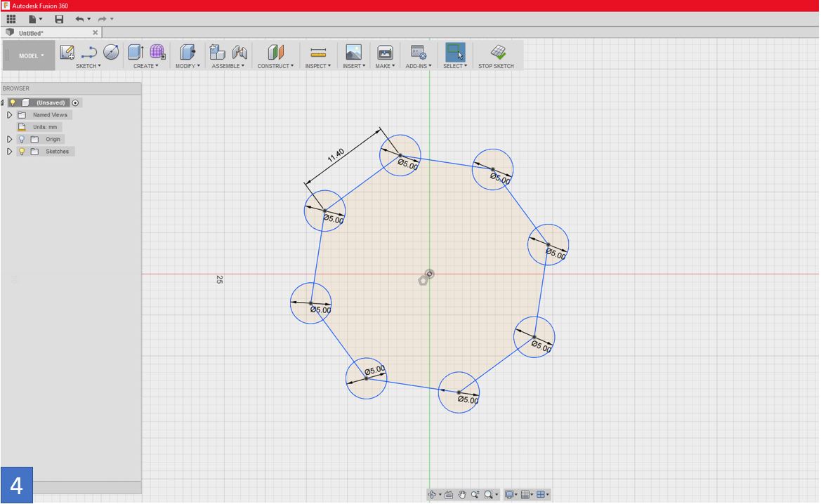Toggle Sketches visibility light bulb
821x504 pixels.
point(22,151)
